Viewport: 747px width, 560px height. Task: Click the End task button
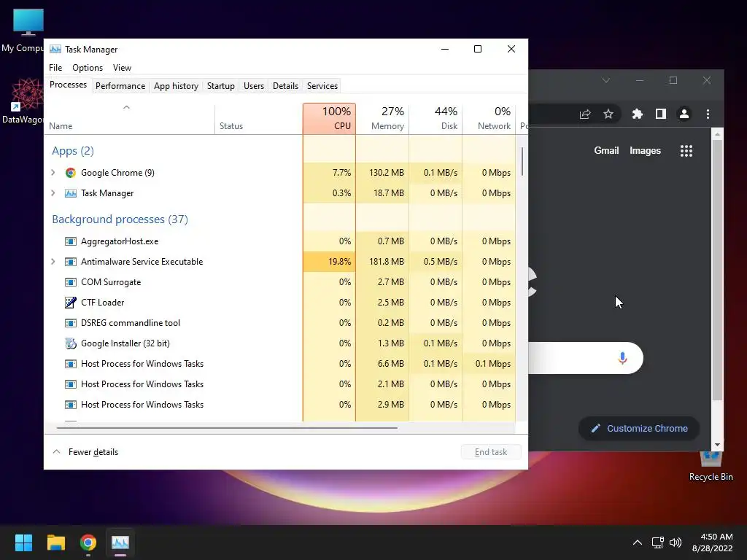(491, 452)
